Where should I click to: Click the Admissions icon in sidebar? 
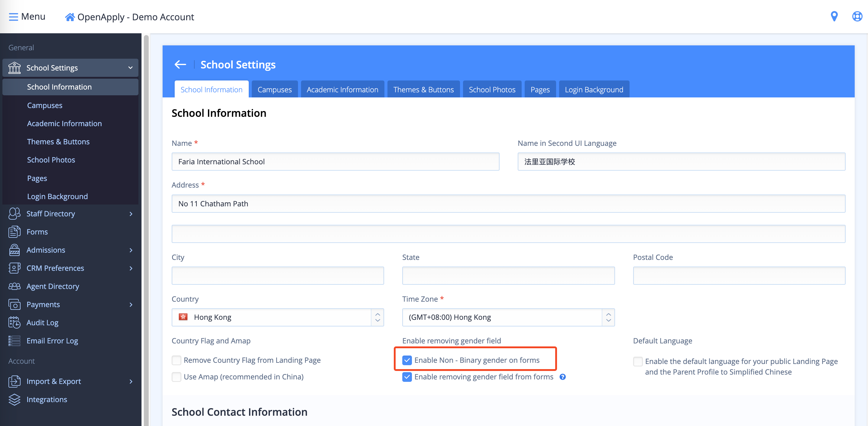click(x=15, y=250)
